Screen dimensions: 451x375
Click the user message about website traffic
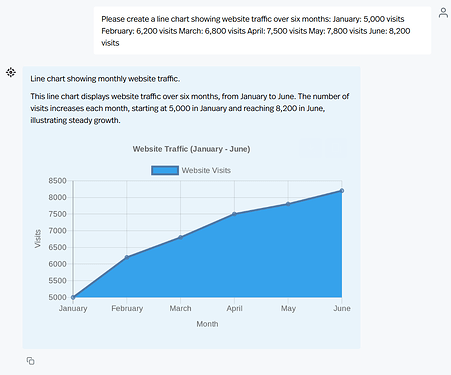tap(262, 31)
